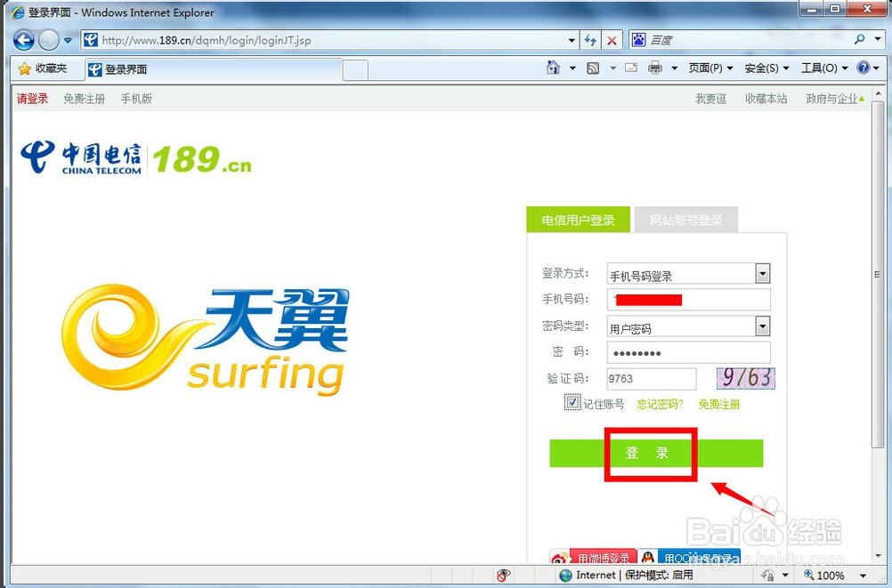892x588 pixels.
Task: Click the Print icon in toolbar
Action: click(x=655, y=68)
